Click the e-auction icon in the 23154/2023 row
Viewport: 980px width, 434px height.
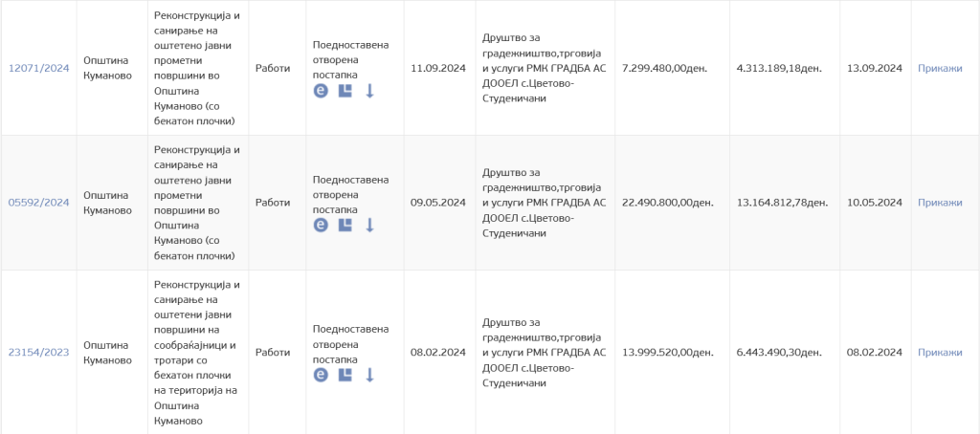click(x=322, y=375)
